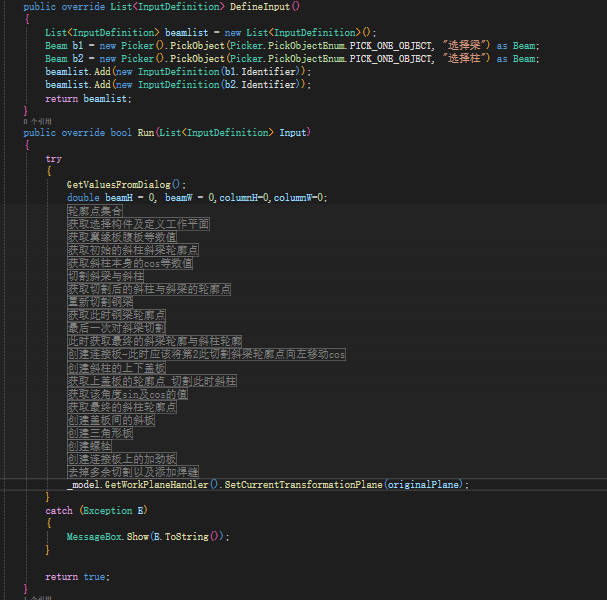Click the beamH variable declaration
The image size is (607, 600).
click(x=119, y=198)
